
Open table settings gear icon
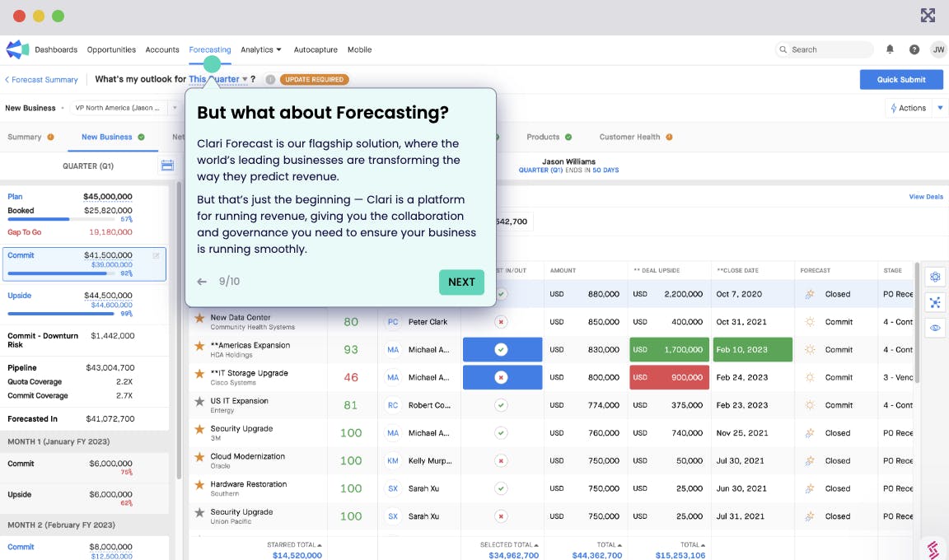click(x=935, y=277)
